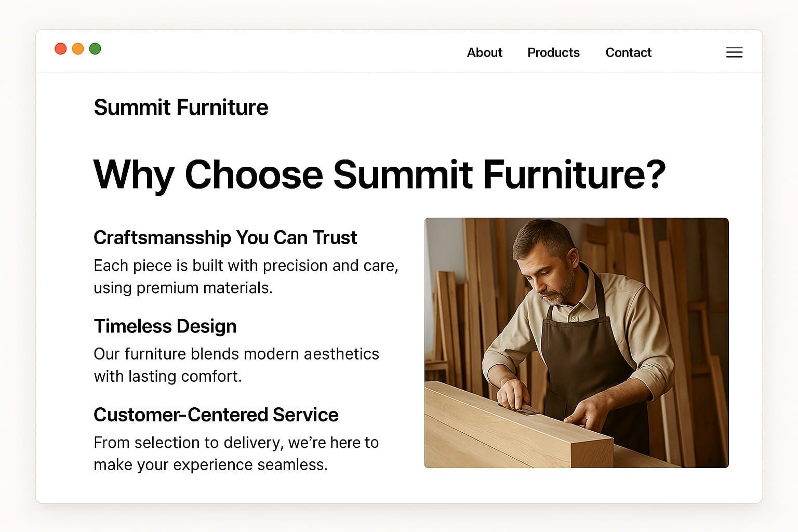Screen dimensions: 798x532
Task: Open the Contact nav link
Action: (628, 52)
